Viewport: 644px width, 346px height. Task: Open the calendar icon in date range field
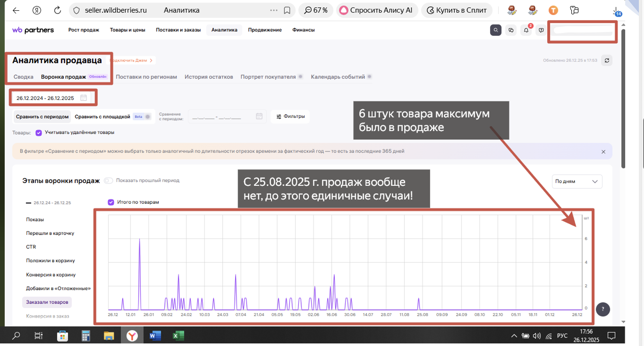pyautogui.click(x=84, y=98)
